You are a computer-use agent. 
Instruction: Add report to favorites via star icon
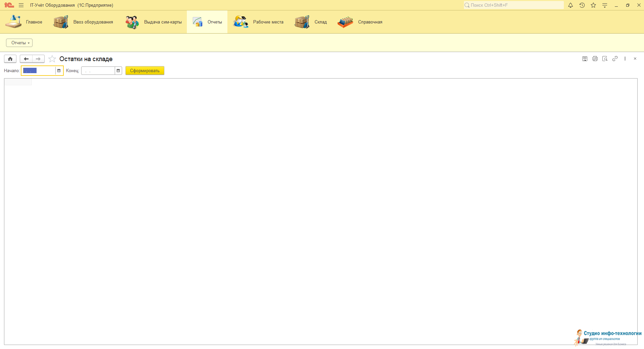pos(52,59)
